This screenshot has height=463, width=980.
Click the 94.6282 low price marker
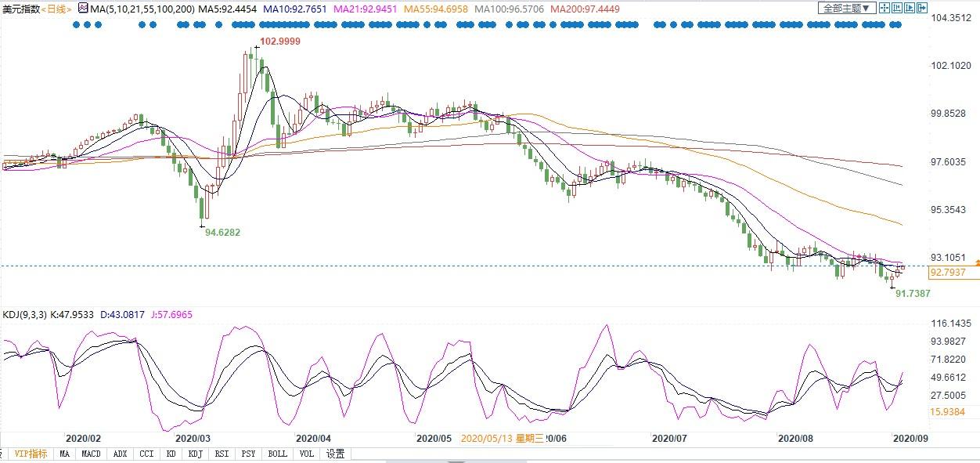point(222,233)
